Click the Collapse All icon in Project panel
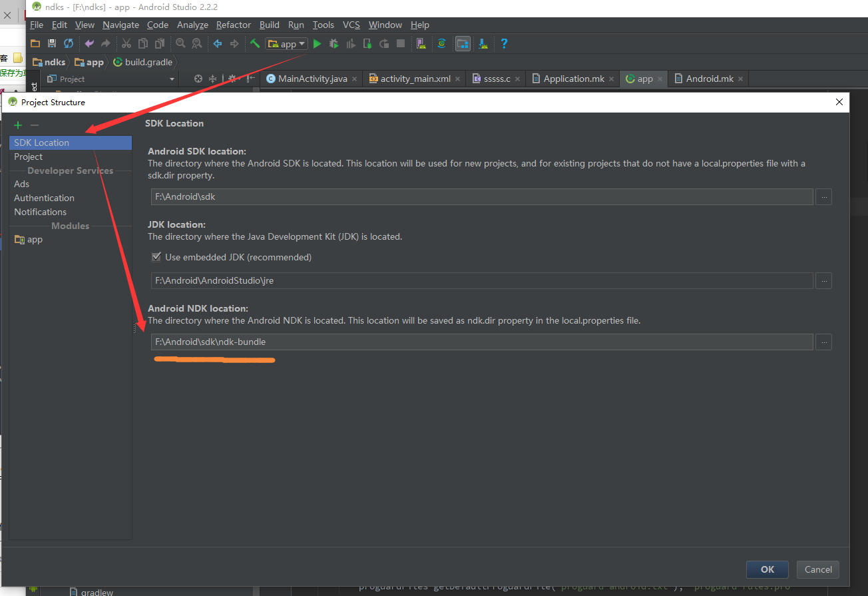The height and width of the screenshot is (596, 868). pos(213,79)
